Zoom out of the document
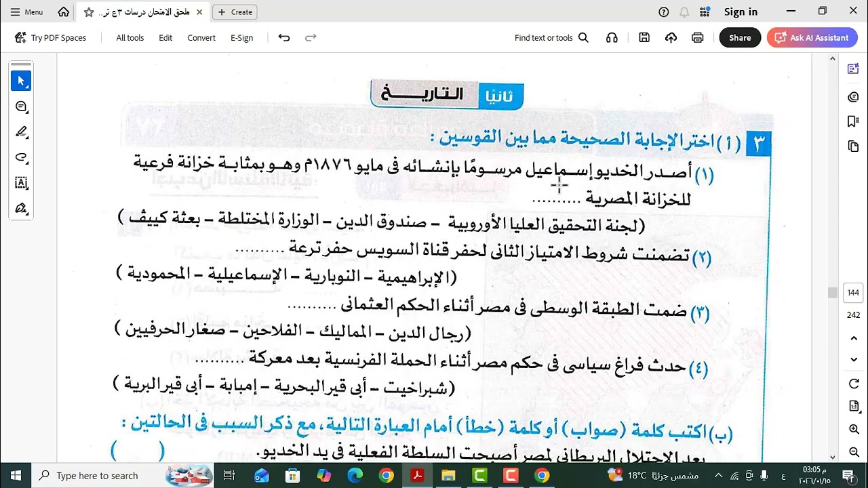The width and height of the screenshot is (868, 488). (854, 451)
